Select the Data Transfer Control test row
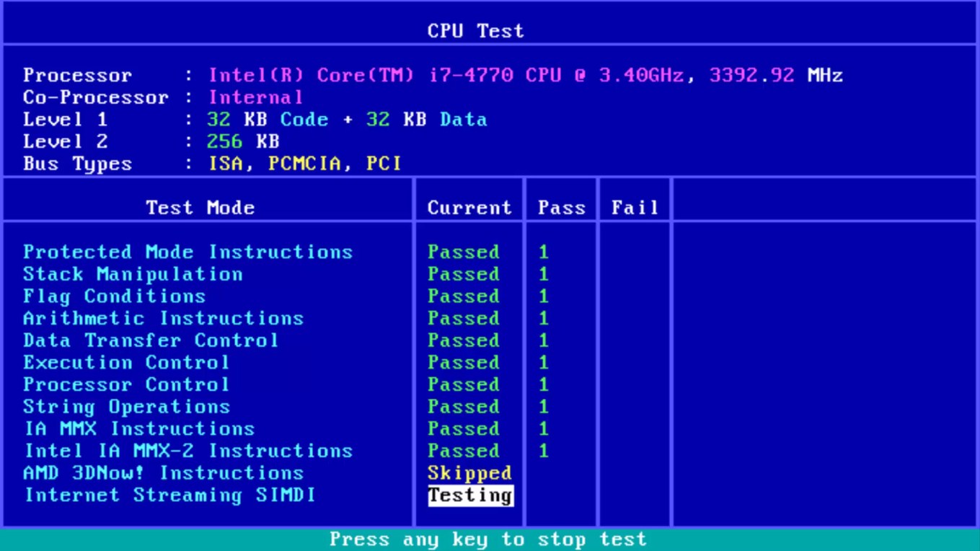Screen dimensions: 980x551 click(151, 340)
